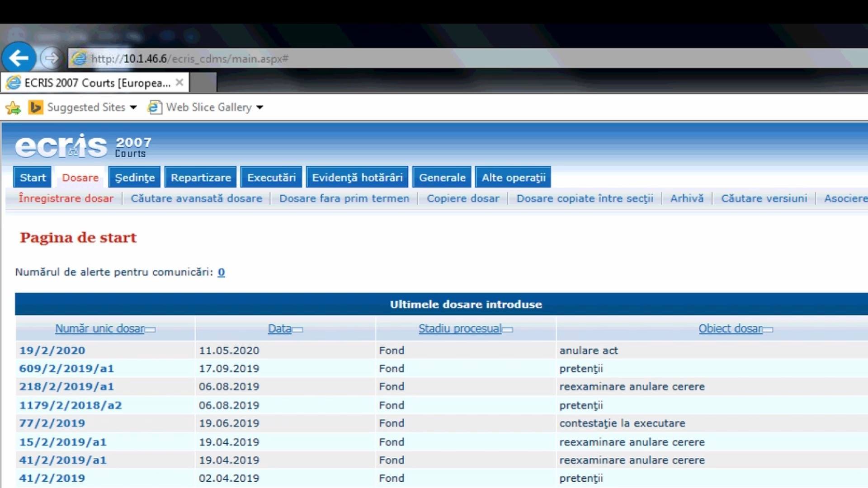Click the ECRIS 2007 Courts logo
Image resolution: width=868 pixels, height=488 pixels.
[84, 146]
